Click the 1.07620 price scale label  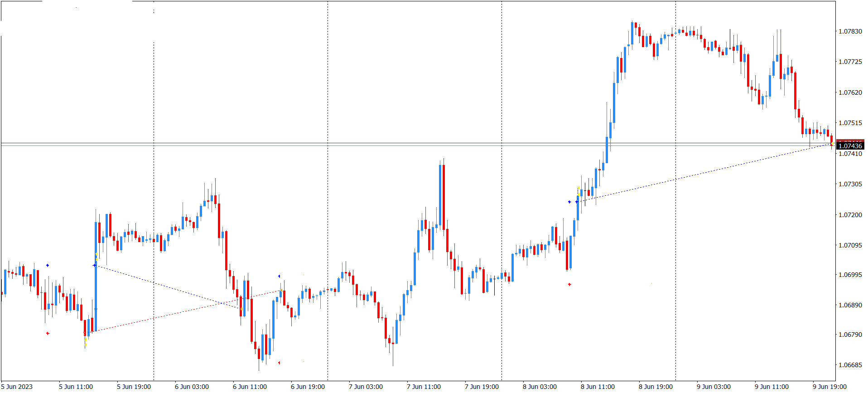(850, 92)
